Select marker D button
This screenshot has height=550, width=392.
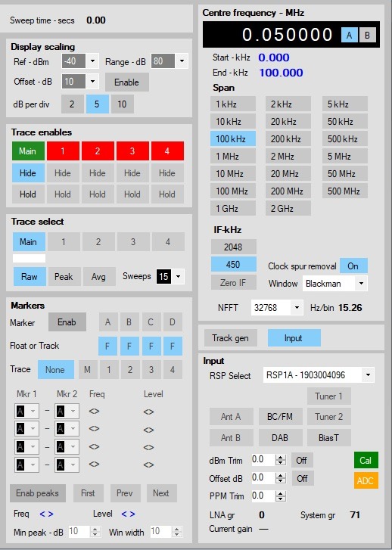click(173, 322)
